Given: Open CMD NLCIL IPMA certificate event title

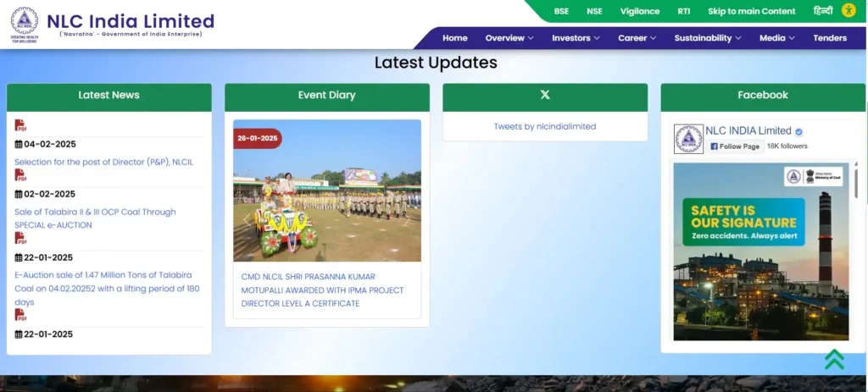Looking at the screenshot, I should click(x=323, y=290).
